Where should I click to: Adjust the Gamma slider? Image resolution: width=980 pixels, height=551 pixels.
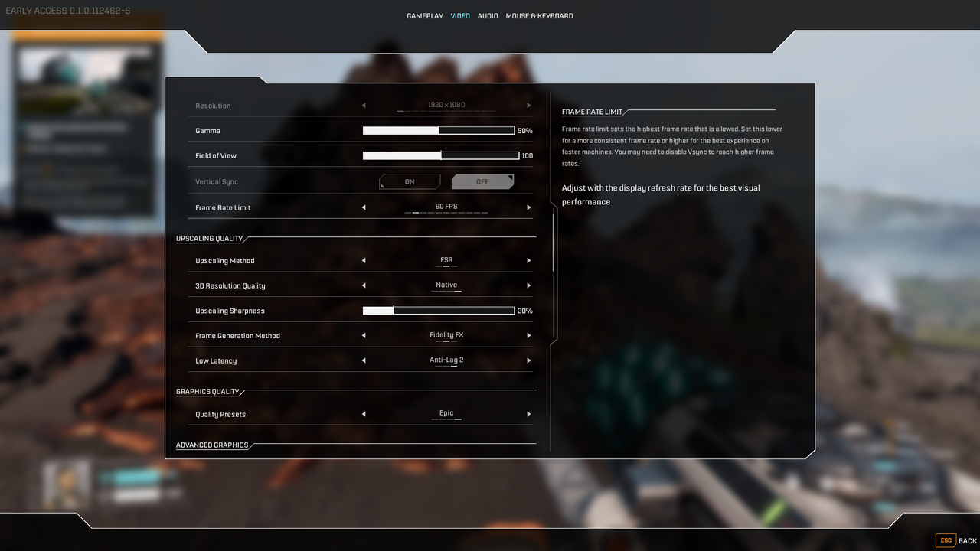(x=439, y=130)
